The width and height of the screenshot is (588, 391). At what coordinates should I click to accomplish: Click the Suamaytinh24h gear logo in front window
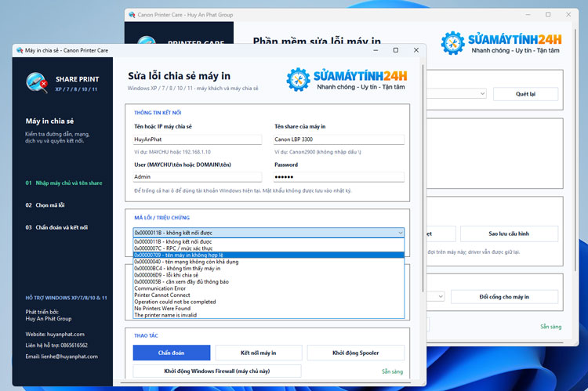pos(298,79)
